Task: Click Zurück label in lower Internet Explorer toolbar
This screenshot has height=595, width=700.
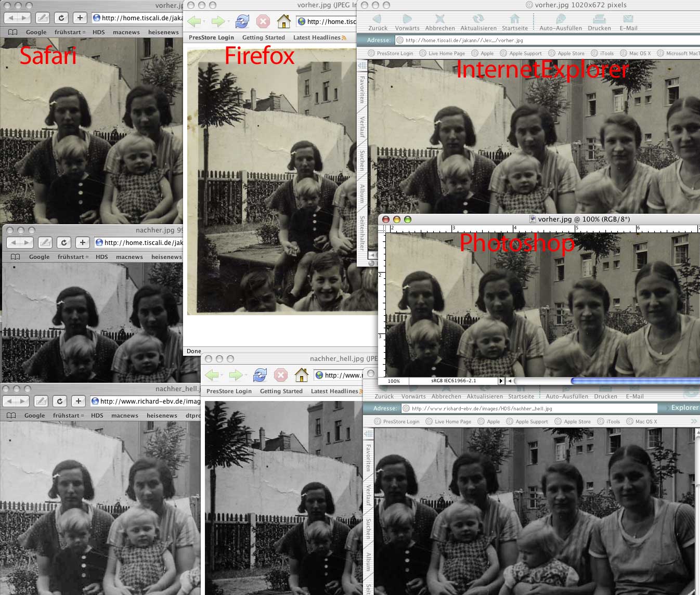Action: point(384,396)
